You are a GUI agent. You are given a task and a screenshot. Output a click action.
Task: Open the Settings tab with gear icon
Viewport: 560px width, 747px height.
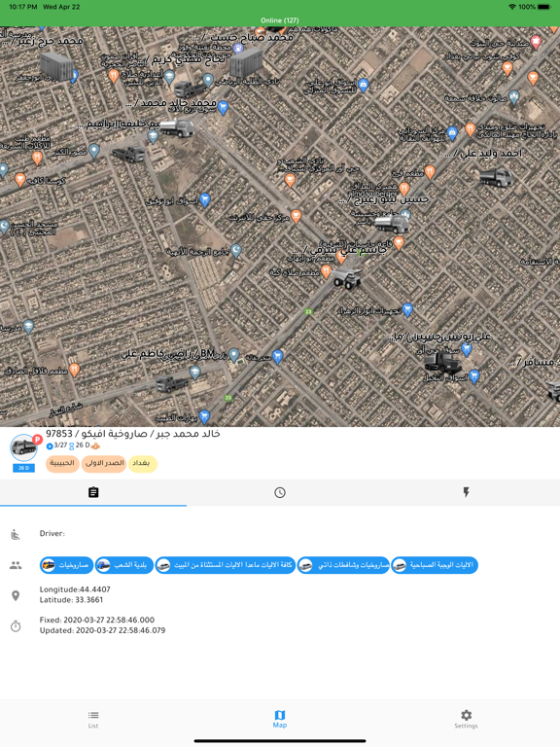click(x=467, y=720)
